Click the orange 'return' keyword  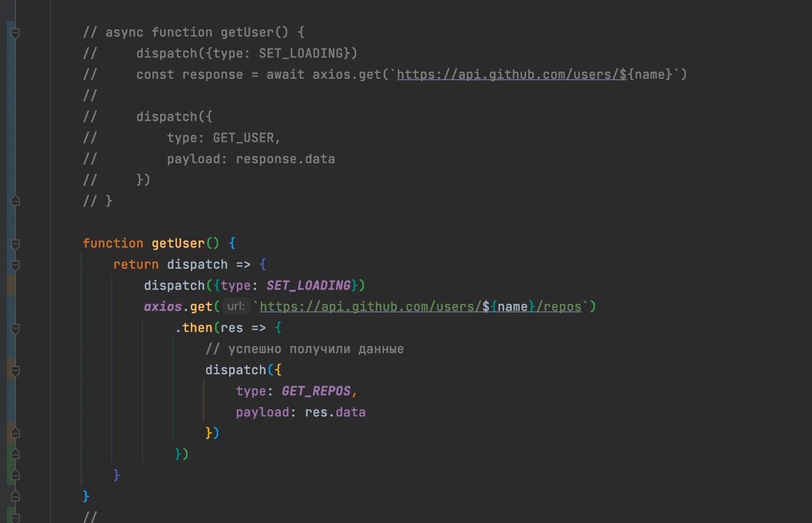136,265
